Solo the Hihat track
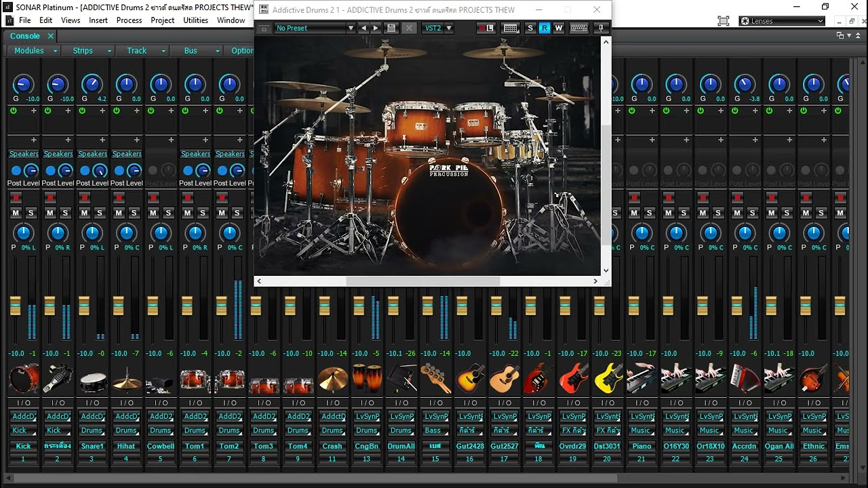This screenshot has width=868, height=488. coord(134,213)
